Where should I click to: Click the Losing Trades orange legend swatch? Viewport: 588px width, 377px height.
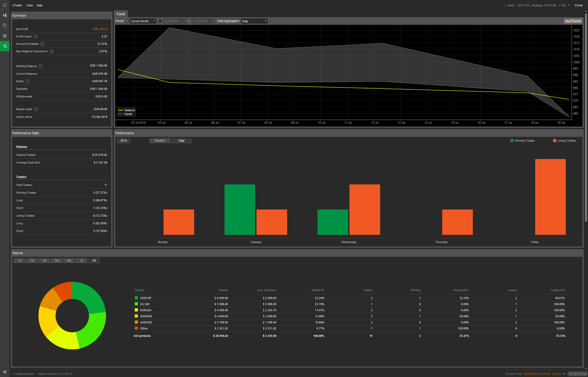point(555,141)
